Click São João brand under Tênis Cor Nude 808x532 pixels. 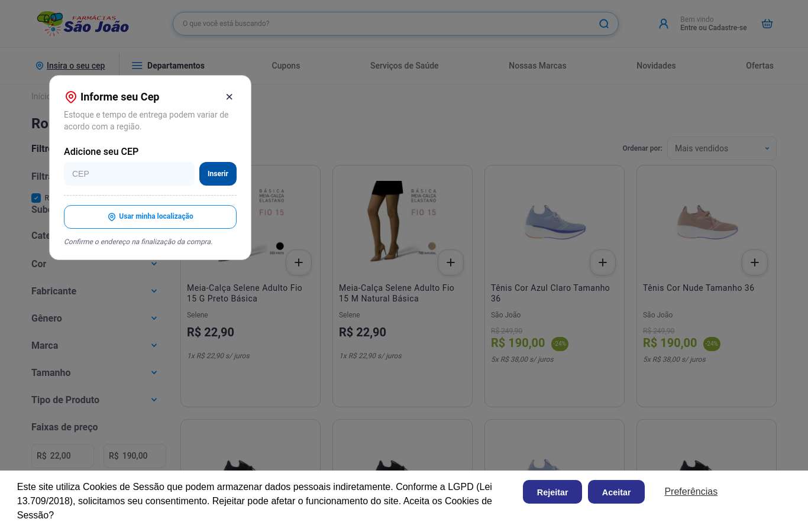coord(658,315)
